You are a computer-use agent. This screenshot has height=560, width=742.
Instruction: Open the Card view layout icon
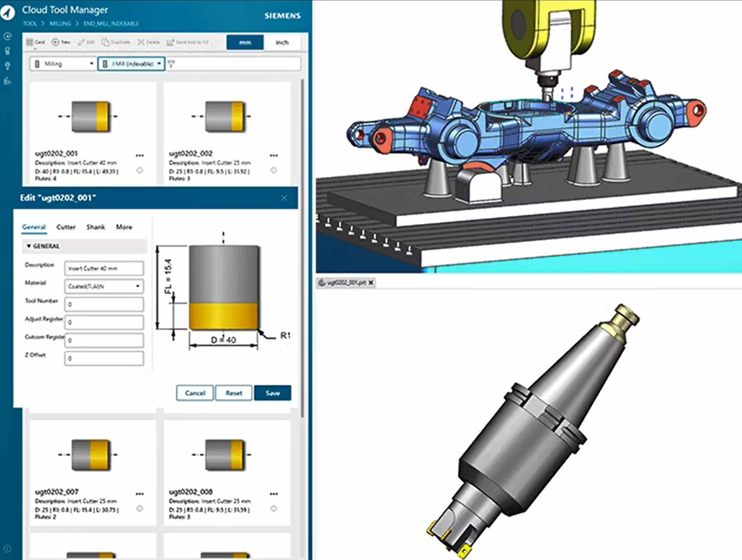pos(30,42)
